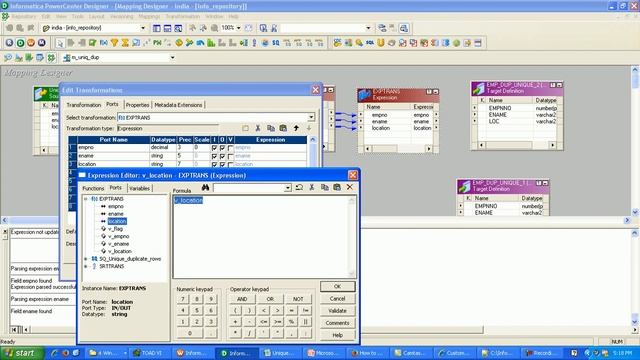Select Ports tab in Expression Editor
This screenshot has width=640, height=360.
pyautogui.click(x=116, y=188)
